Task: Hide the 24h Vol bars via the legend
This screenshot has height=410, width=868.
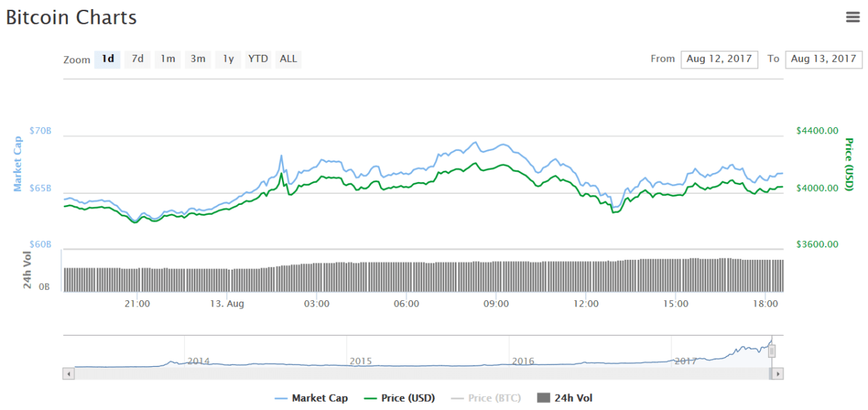Action: click(563, 397)
